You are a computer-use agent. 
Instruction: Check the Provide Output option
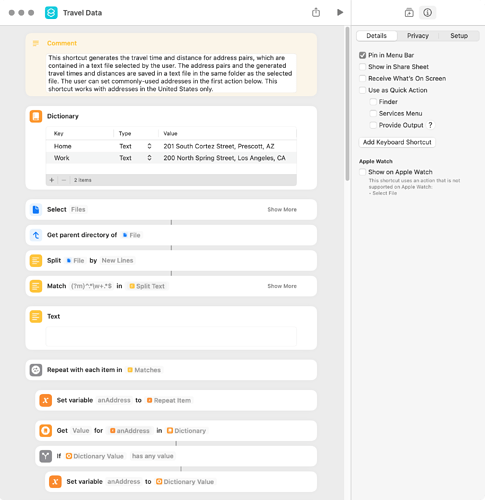pyautogui.click(x=373, y=125)
